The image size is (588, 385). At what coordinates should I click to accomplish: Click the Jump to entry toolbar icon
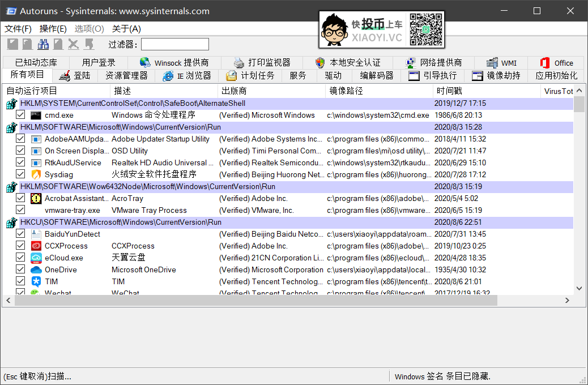click(89, 44)
